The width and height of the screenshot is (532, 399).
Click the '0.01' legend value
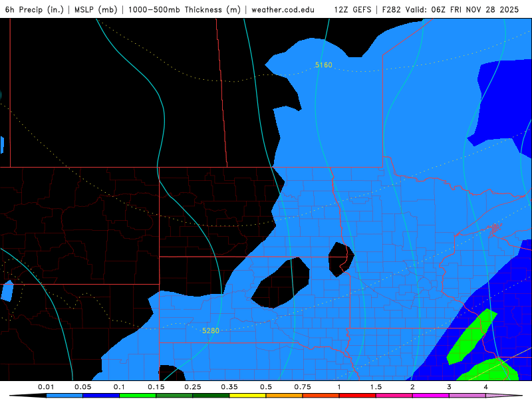[46, 387]
